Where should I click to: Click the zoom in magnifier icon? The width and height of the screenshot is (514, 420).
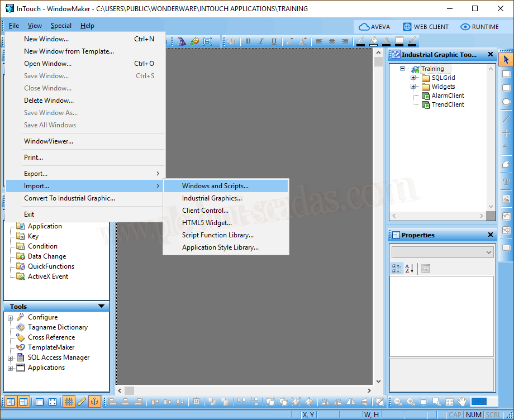tap(411, 402)
